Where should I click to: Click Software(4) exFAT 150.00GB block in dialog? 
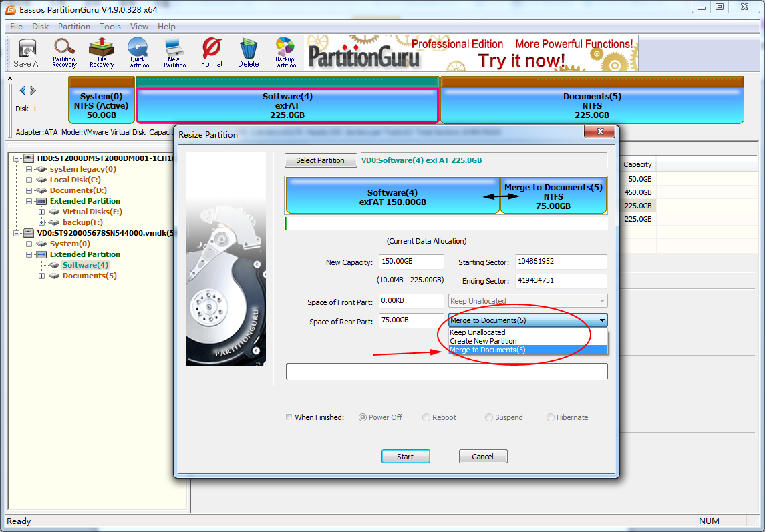coord(393,196)
